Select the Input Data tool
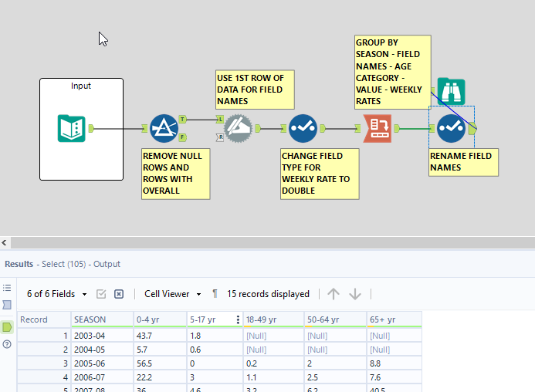 coord(71,128)
